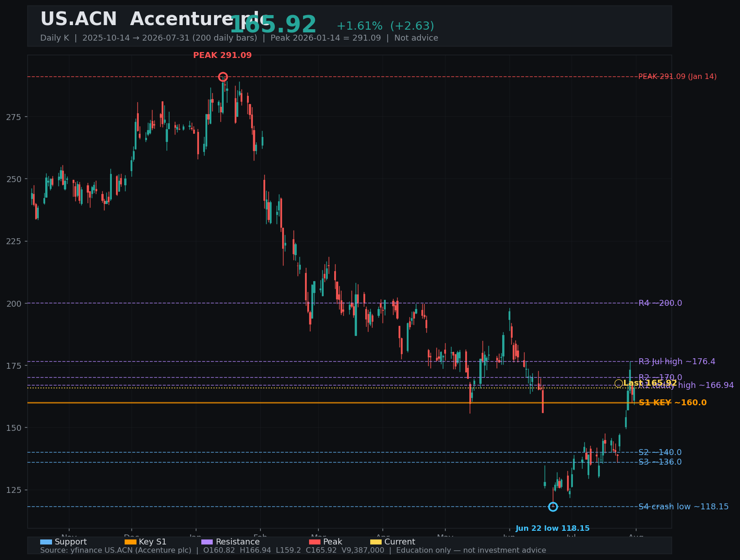Image resolution: width=740 pixels, height=560 pixels.
Task: Click the 125 y-axis tick label
Action: (14, 490)
